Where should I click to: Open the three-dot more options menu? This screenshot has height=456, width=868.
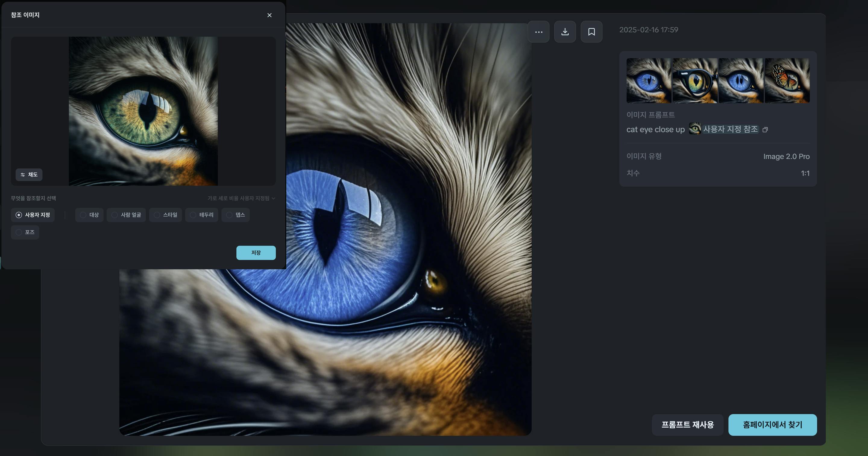(539, 32)
